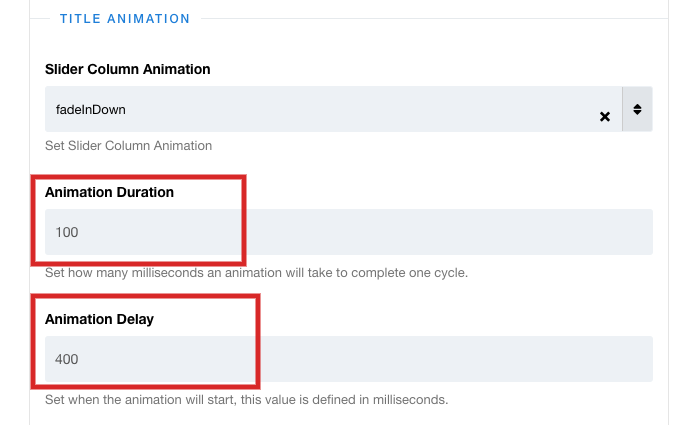Focus the Animation Delay input field
Viewport: 698px width, 425px height.
pos(348,359)
